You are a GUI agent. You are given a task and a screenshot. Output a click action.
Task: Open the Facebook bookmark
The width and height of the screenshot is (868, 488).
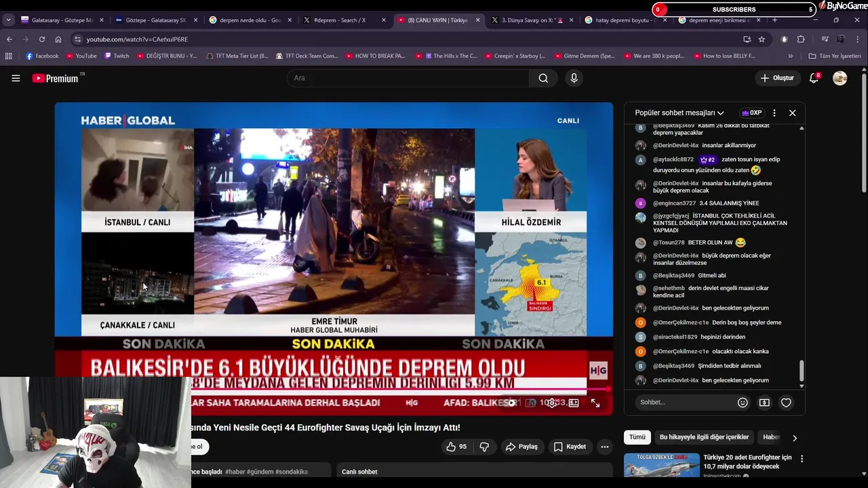(42, 56)
